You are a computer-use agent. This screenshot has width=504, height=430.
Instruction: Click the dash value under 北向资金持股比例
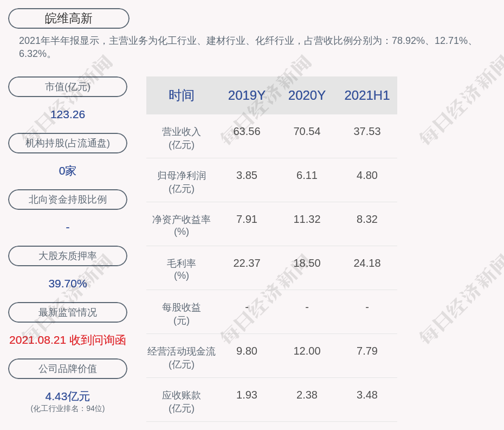point(68,228)
